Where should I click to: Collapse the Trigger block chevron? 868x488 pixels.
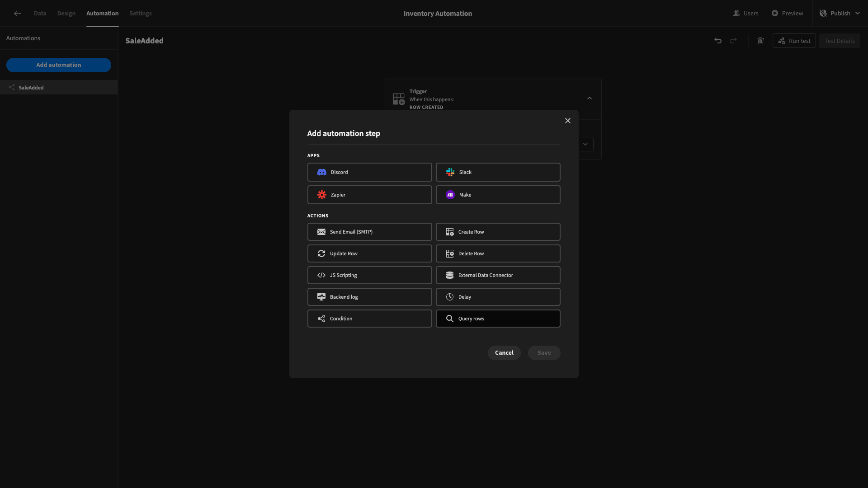(590, 98)
